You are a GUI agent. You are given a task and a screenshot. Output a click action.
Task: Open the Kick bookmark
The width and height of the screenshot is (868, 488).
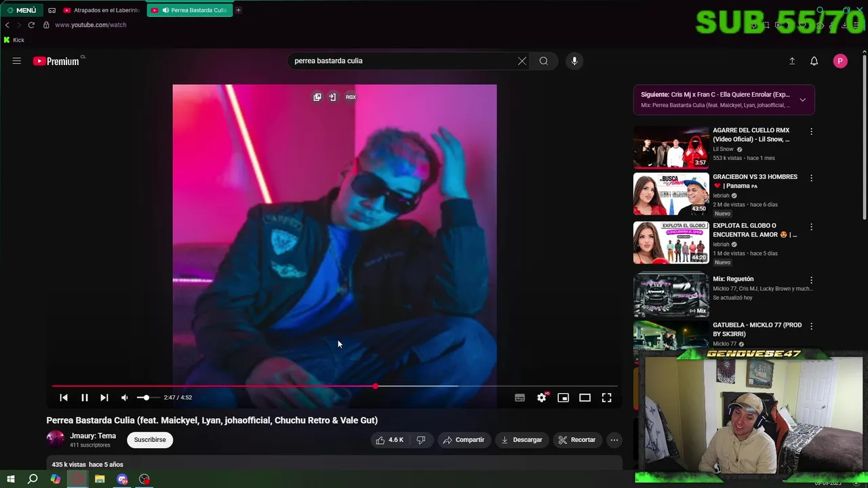pos(14,40)
